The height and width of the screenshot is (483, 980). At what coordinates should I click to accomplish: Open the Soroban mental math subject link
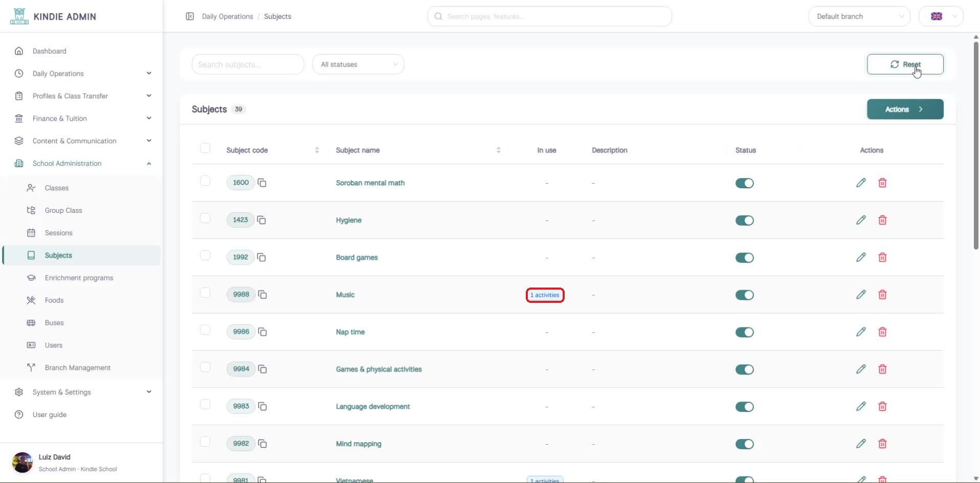coord(370,183)
